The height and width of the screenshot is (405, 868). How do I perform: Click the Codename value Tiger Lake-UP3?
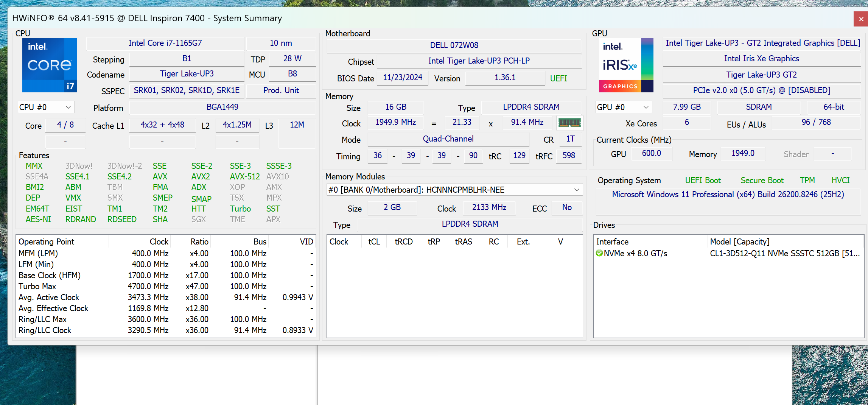click(x=187, y=74)
